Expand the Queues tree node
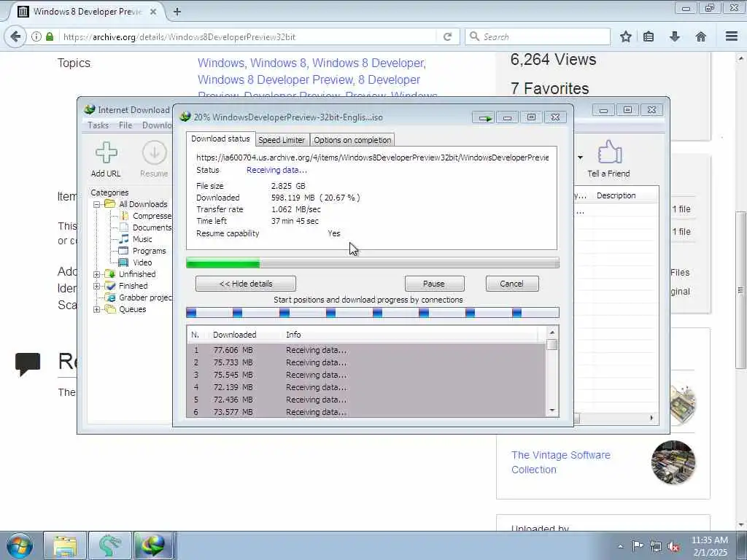 click(x=97, y=309)
